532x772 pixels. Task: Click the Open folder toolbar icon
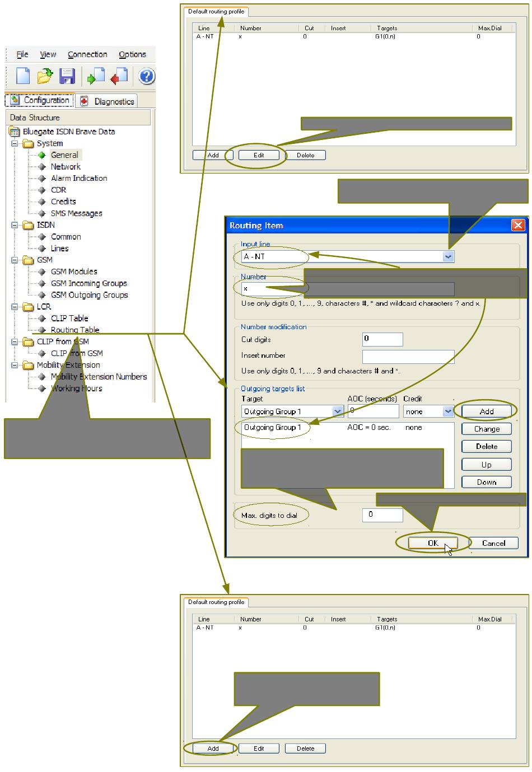(45, 76)
